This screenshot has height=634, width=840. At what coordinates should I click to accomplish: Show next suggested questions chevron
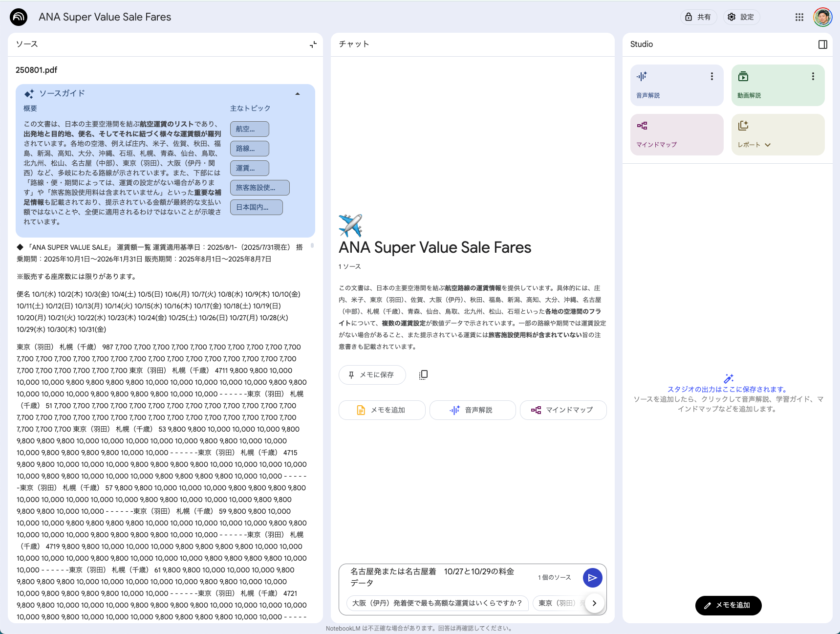pyautogui.click(x=594, y=603)
